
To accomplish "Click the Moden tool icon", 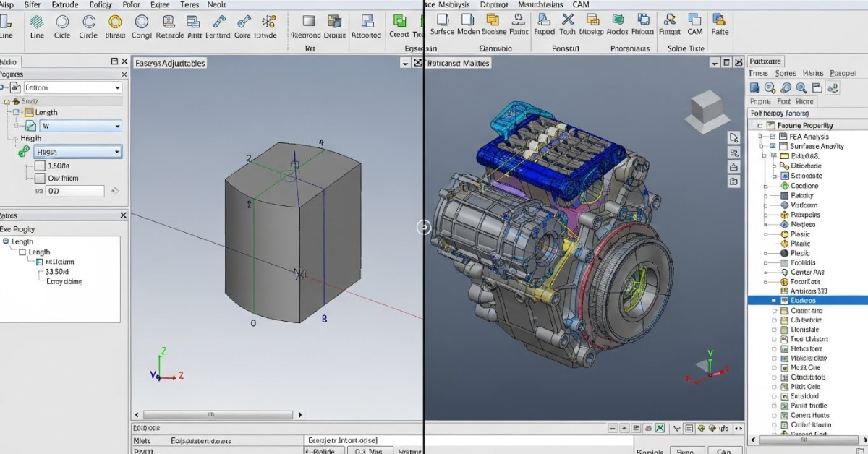I will click(x=468, y=20).
